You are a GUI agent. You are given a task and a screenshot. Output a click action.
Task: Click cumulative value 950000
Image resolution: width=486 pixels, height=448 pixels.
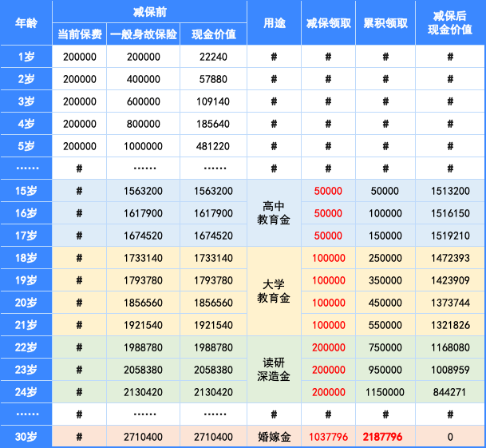click(x=385, y=370)
